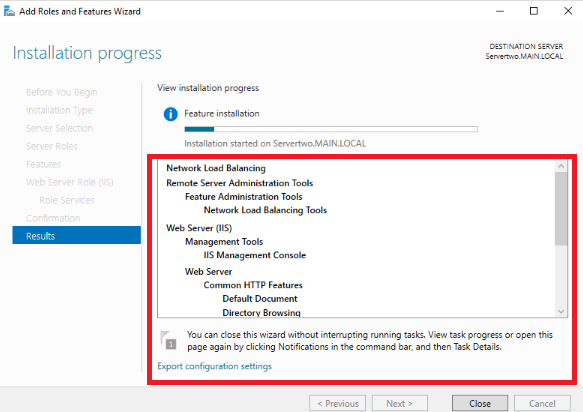Viewport: 583px width, 412px height.
Task: Click the Close button
Action: point(480,403)
